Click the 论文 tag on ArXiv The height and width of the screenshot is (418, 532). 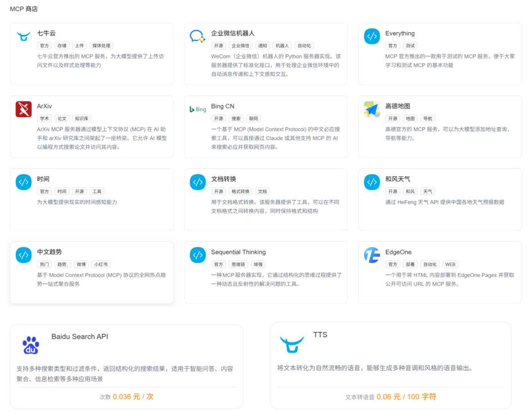[x=62, y=119]
